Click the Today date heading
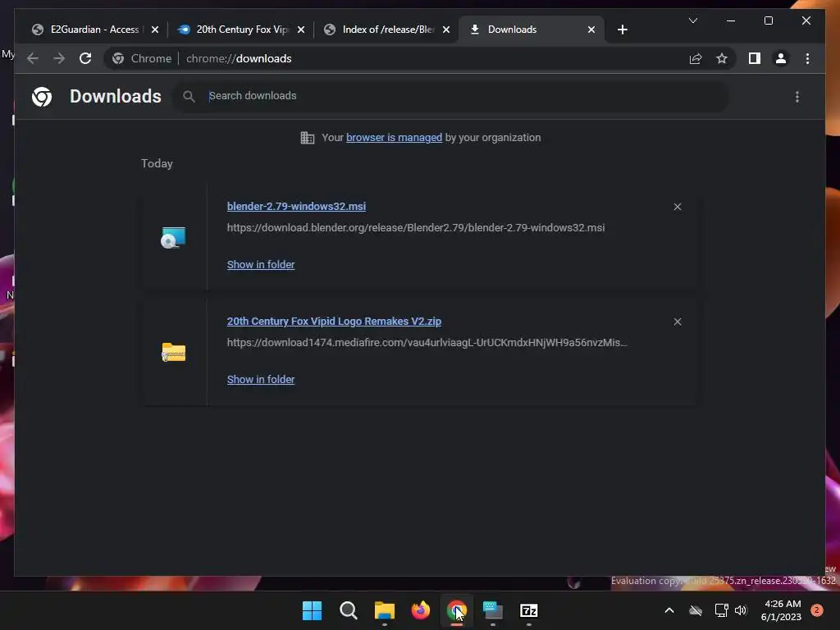Image resolution: width=840 pixels, height=630 pixels. pyautogui.click(x=157, y=163)
